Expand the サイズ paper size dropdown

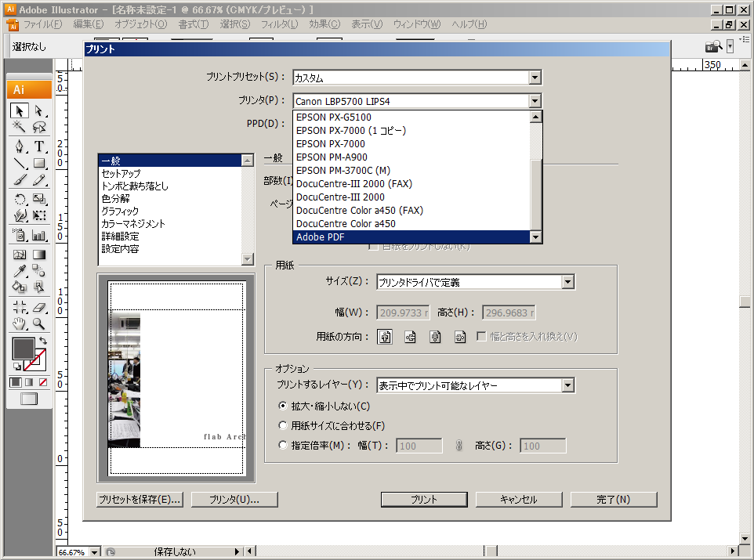(x=568, y=283)
